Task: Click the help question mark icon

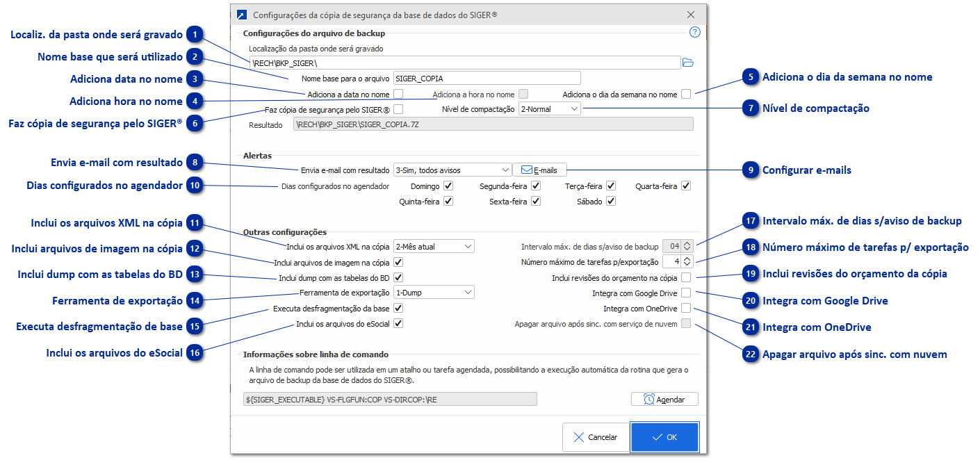Action: 694,32
